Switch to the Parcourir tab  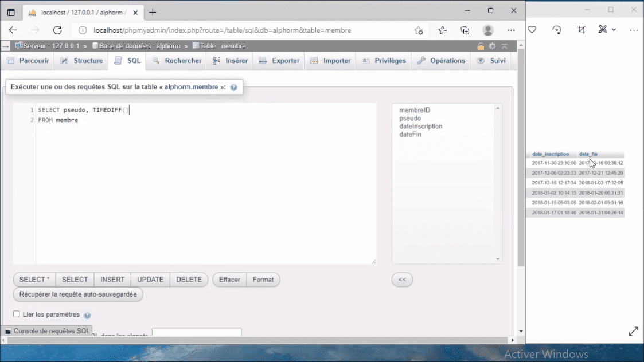28,61
